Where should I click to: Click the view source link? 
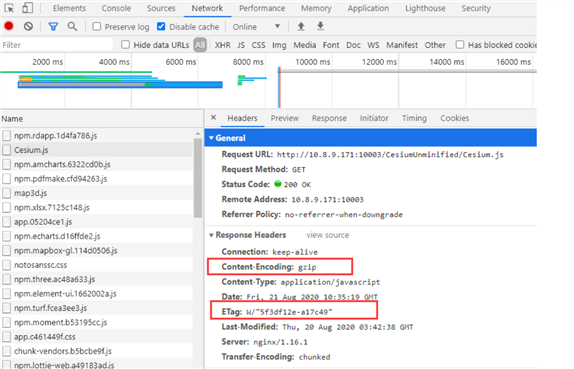[328, 235]
